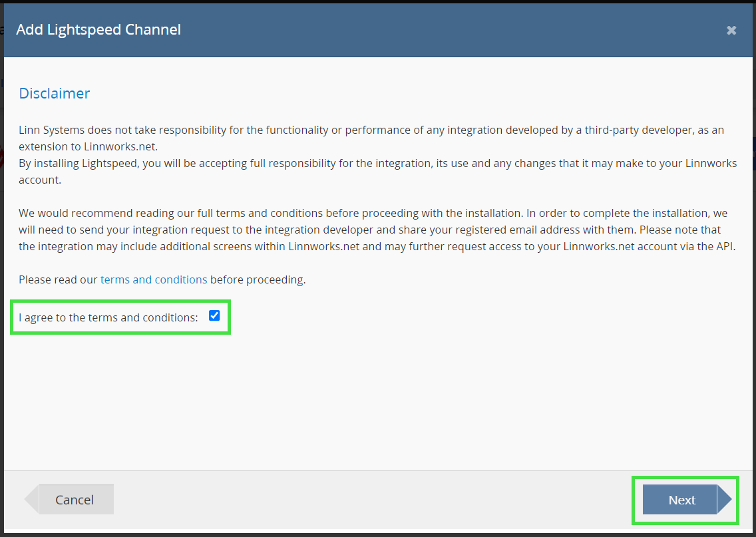Image resolution: width=756 pixels, height=537 pixels.
Task: Proceed with the Next button
Action: pyautogui.click(x=681, y=500)
